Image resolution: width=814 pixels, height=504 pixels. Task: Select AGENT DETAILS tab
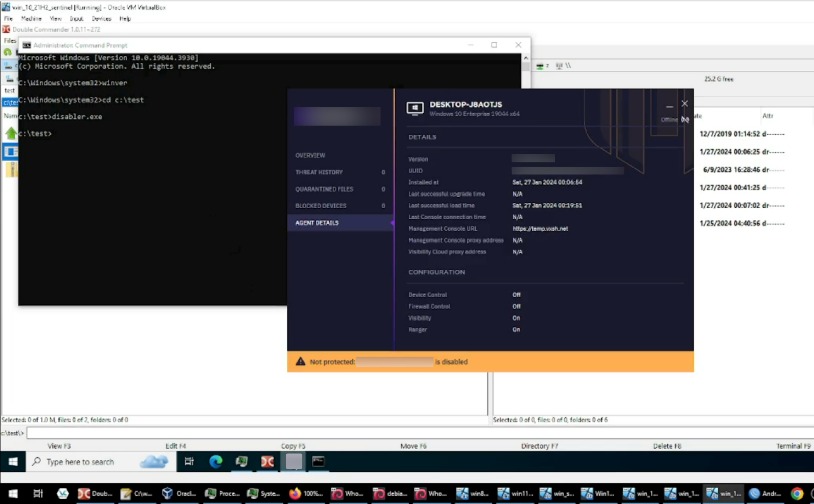(317, 222)
